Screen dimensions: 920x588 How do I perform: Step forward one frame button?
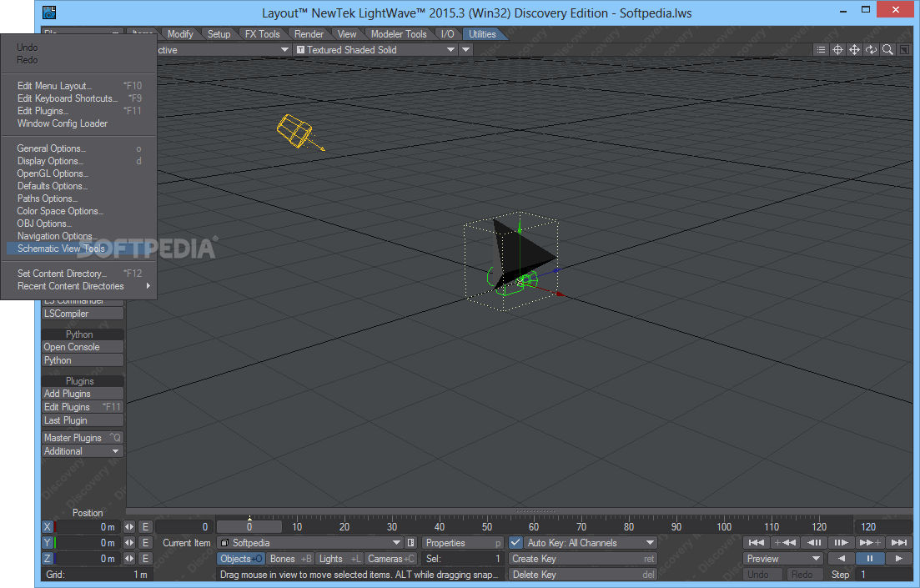[842, 542]
